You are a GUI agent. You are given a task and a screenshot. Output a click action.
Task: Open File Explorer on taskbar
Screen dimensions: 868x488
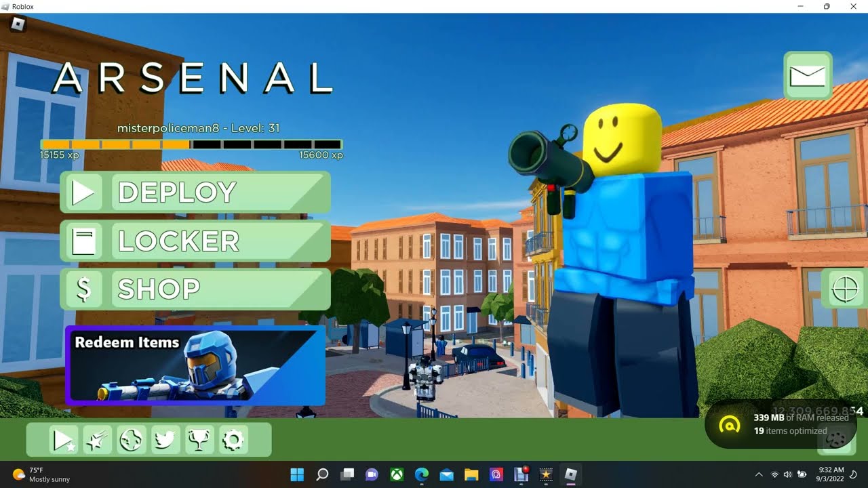pos(471,474)
